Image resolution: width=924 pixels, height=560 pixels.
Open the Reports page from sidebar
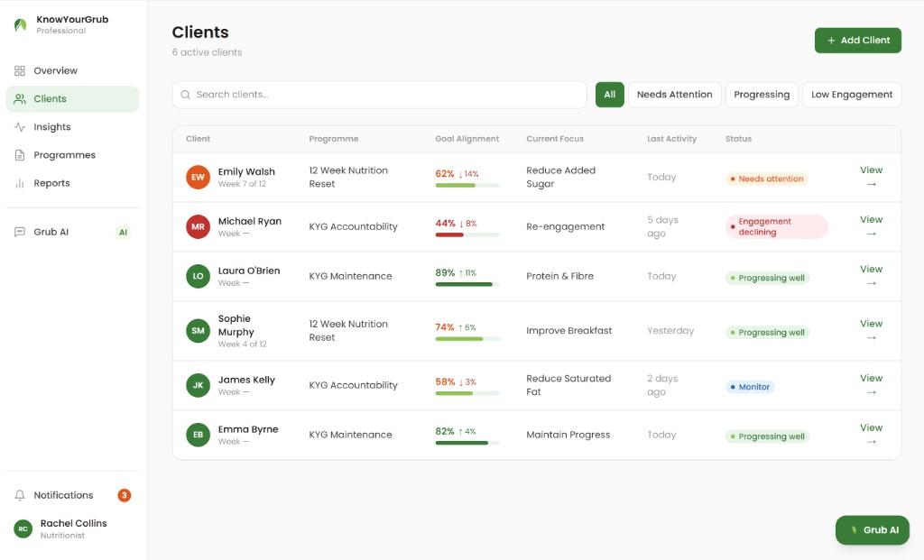[x=72, y=183]
